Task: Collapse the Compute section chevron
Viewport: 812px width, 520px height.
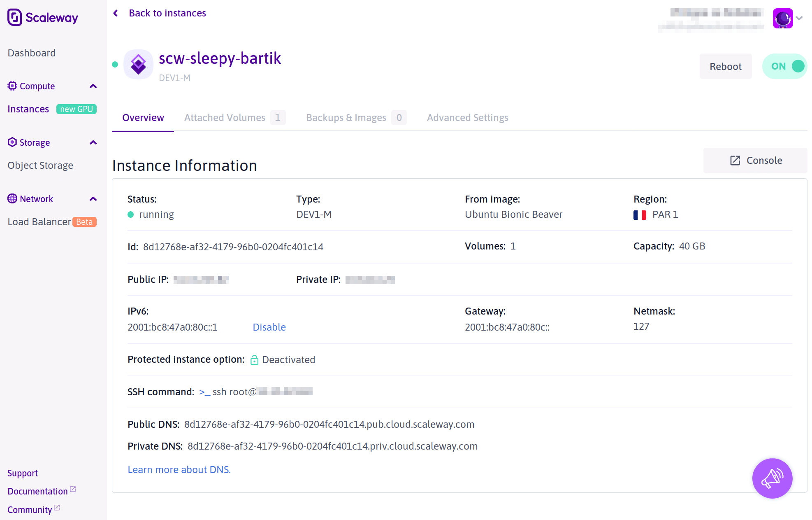Action: pos(93,86)
